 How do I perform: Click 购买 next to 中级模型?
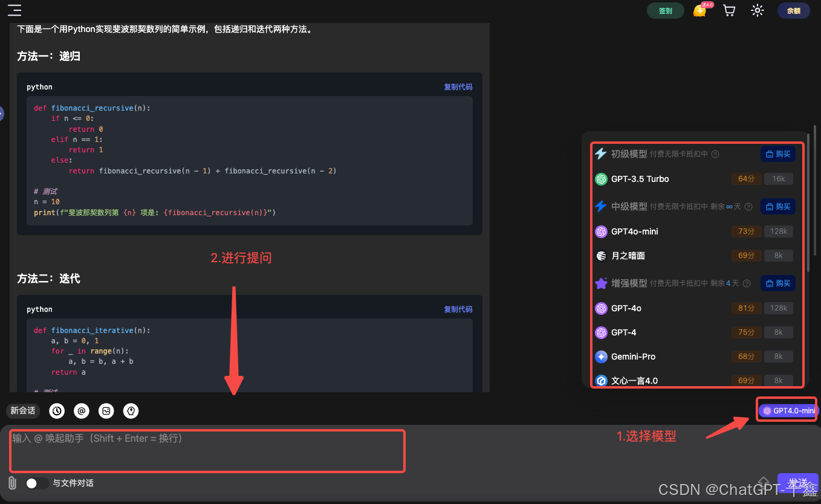pos(778,207)
